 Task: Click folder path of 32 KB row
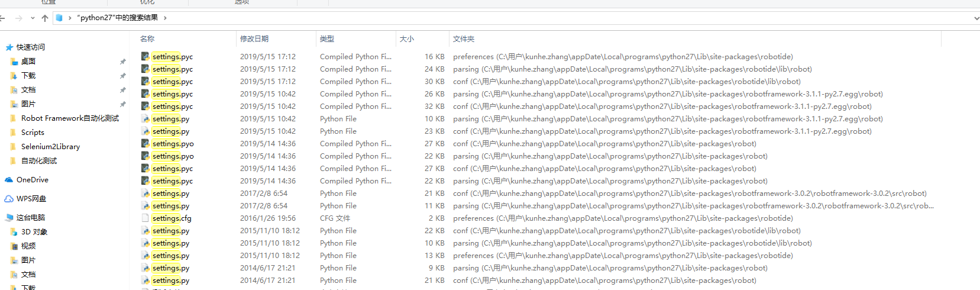[x=662, y=107]
